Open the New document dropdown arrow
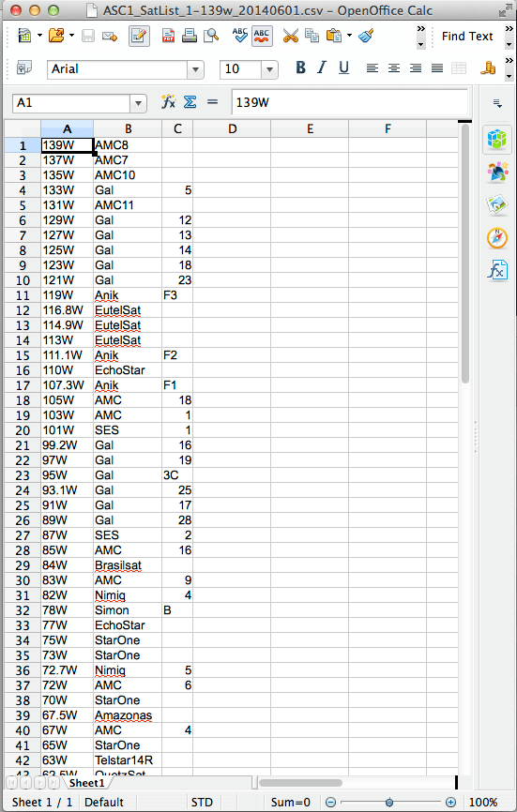 [40, 36]
